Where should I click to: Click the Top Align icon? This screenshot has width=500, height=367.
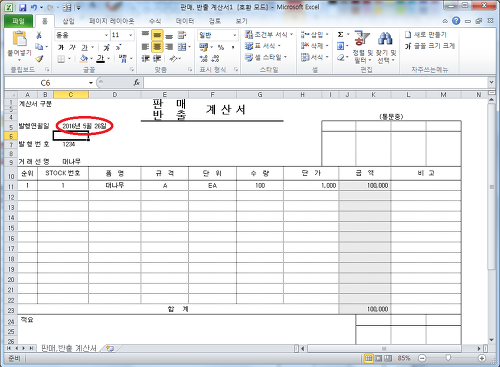tap(145, 35)
